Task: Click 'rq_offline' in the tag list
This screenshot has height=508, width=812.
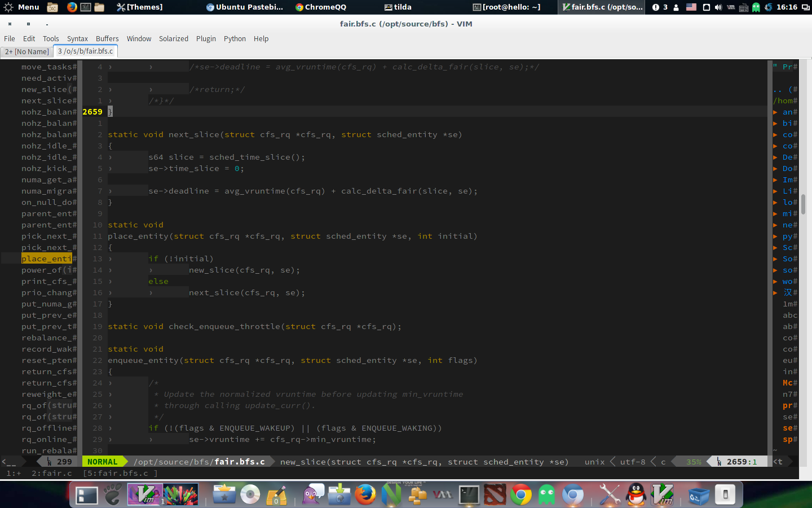Action: [x=47, y=428]
